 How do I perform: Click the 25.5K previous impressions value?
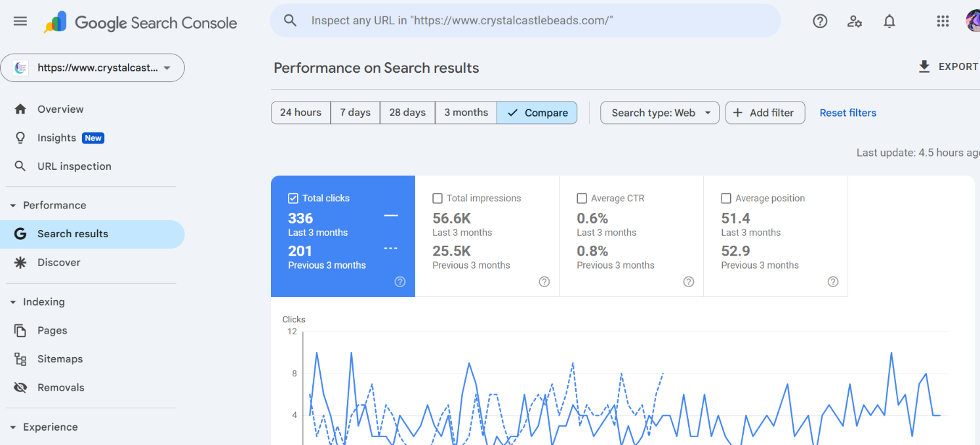[452, 251]
